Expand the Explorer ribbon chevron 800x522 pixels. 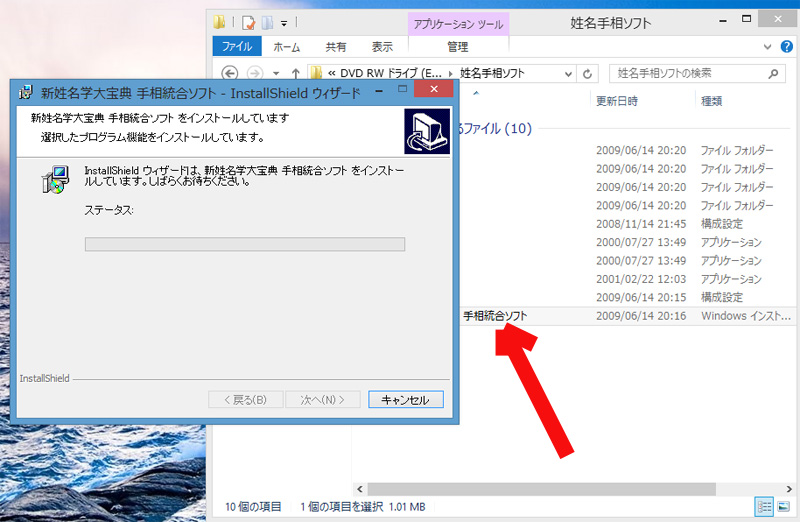(x=767, y=47)
